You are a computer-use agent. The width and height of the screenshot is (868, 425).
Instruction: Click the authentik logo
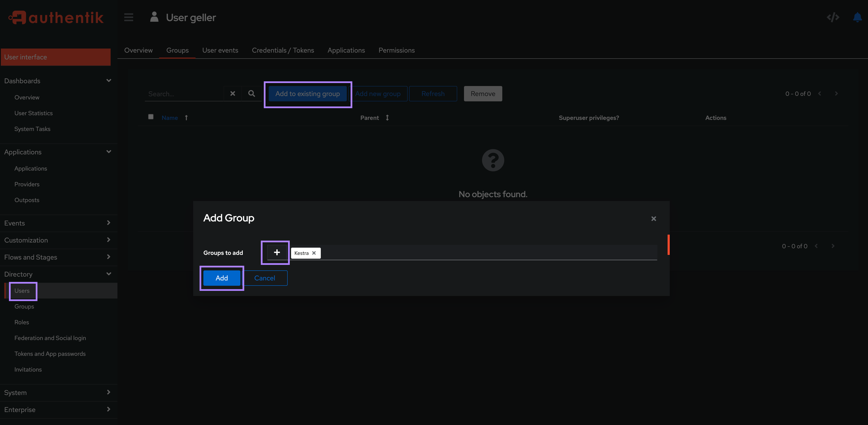tap(56, 17)
